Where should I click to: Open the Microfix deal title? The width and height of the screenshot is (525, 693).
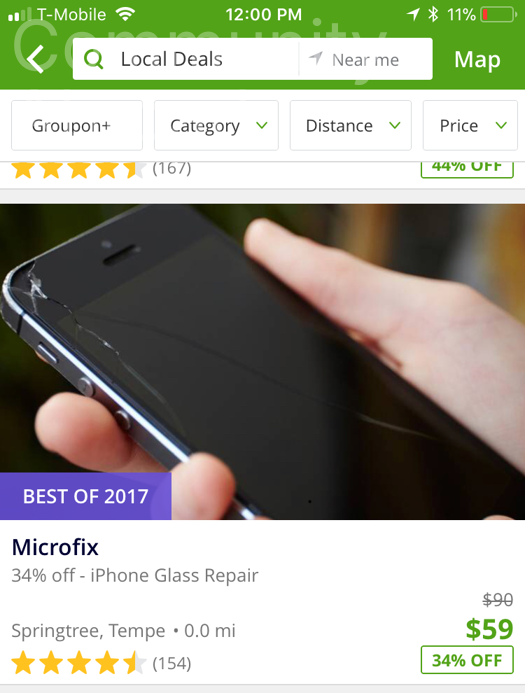tap(55, 547)
